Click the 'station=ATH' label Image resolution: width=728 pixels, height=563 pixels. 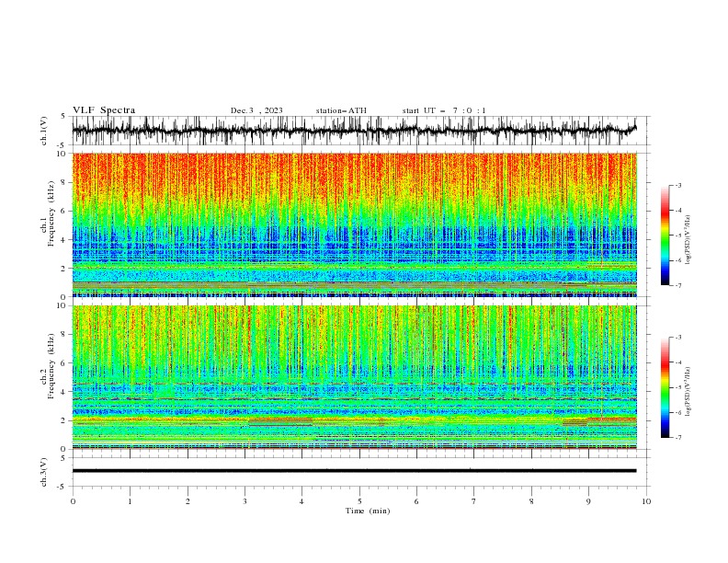tap(341, 110)
